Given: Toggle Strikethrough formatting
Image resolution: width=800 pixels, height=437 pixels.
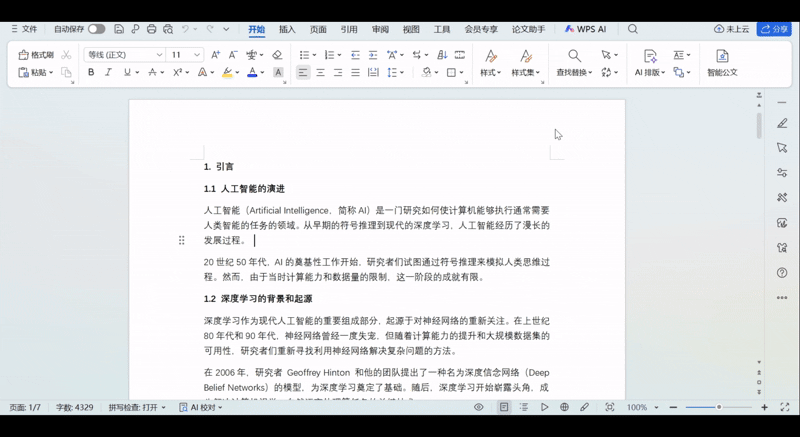Looking at the screenshot, I should (152, 72).
